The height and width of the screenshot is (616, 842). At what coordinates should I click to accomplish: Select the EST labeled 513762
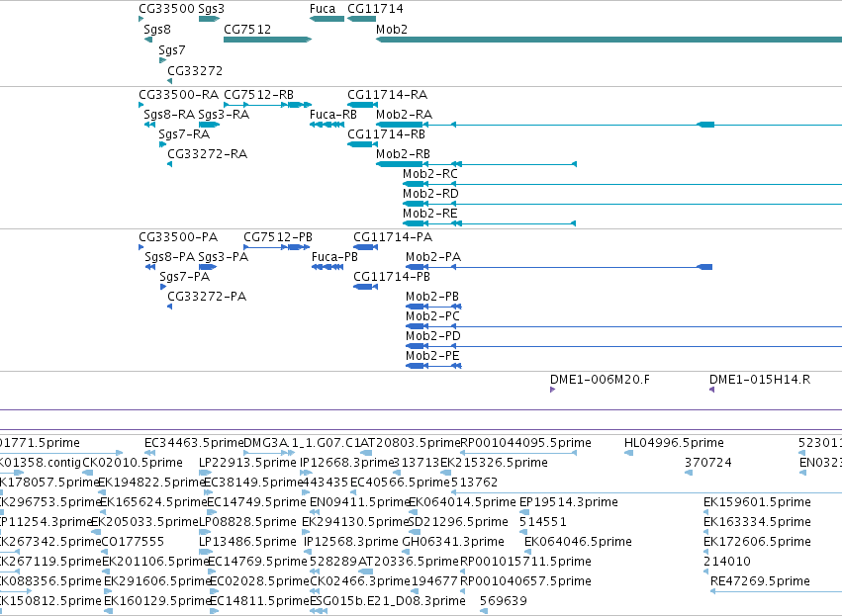(475, 483)
